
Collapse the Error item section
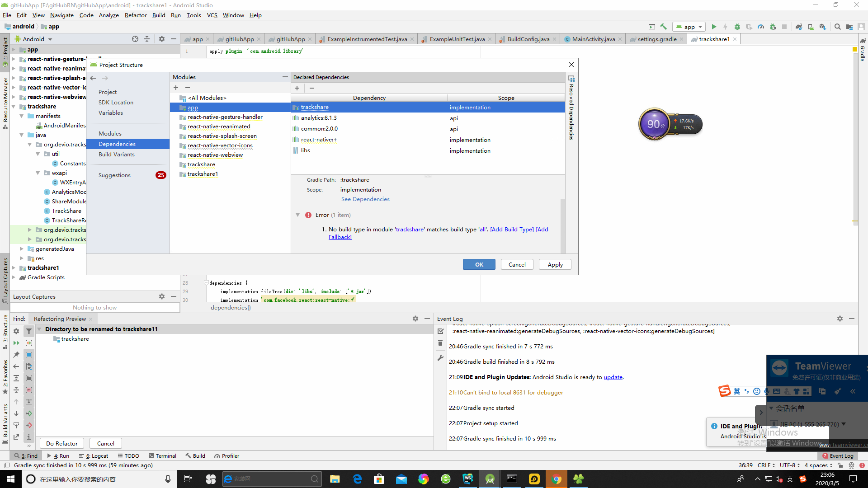pyautogui.click(x=297, y=215)
